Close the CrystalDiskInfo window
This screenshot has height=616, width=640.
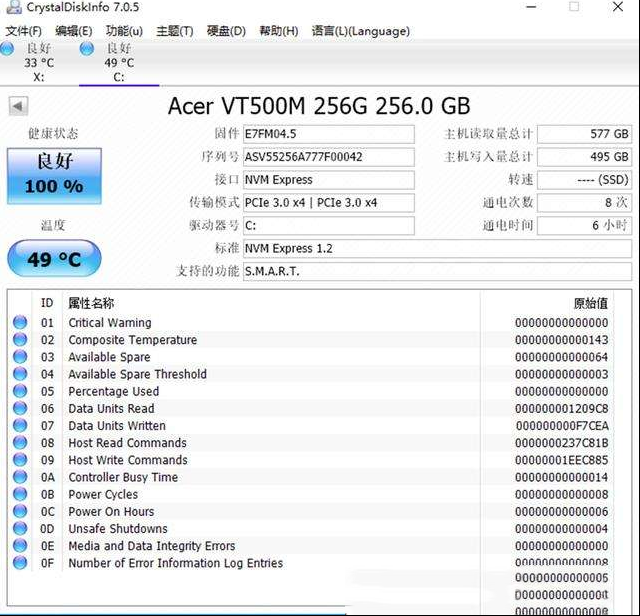[x=618, y=7]
